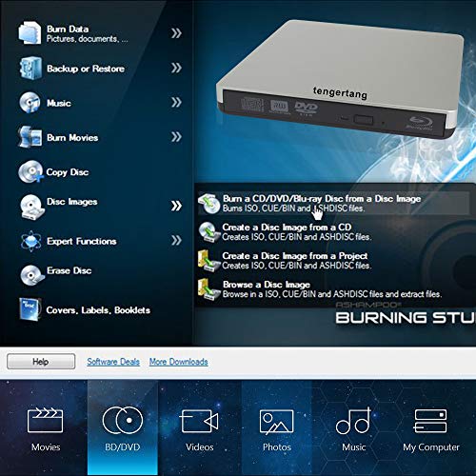Expand the Disc Images submenu arrow

(x=176, y=206)
